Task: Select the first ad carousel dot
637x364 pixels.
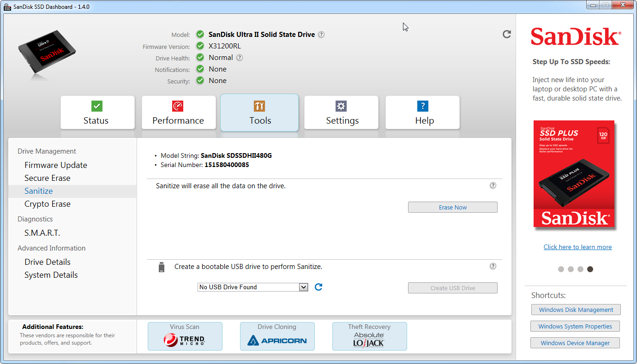Action: tap(561, 269)
